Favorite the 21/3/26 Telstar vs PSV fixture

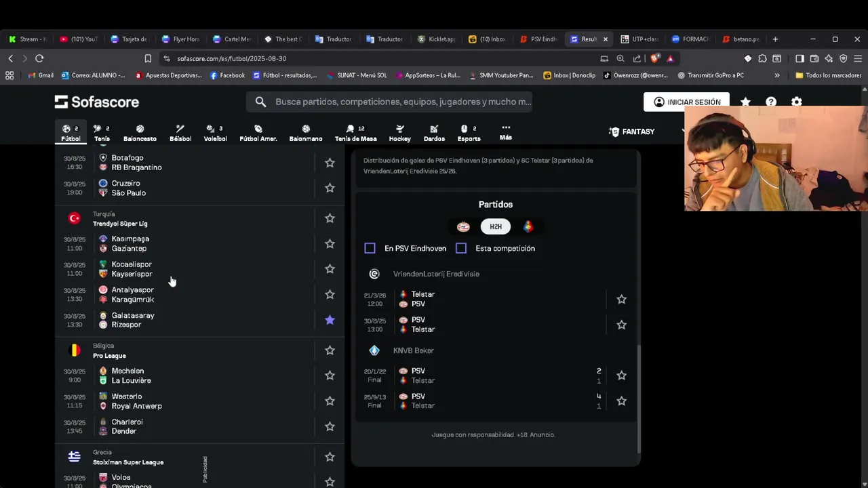[621, 299]
